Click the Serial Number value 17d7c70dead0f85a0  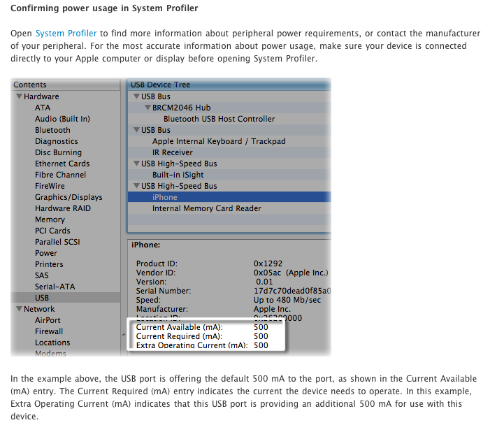(x=292, y=291)
